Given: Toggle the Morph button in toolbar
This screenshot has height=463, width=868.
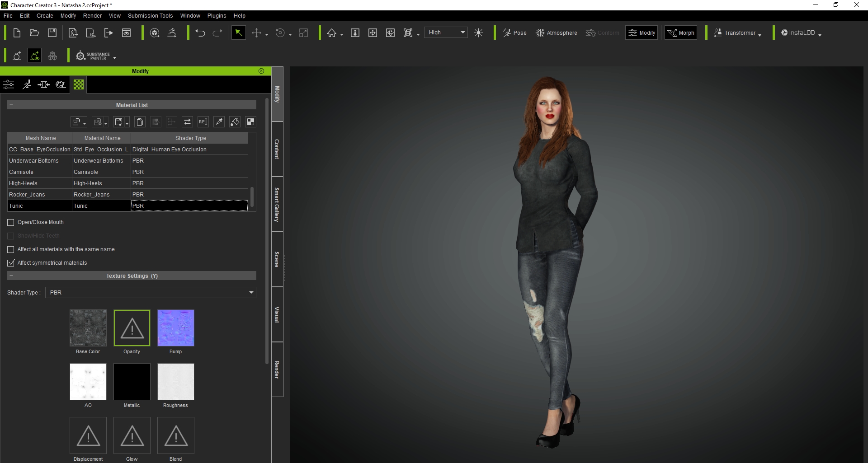Looking at the screenshot, I should point(681,33).
